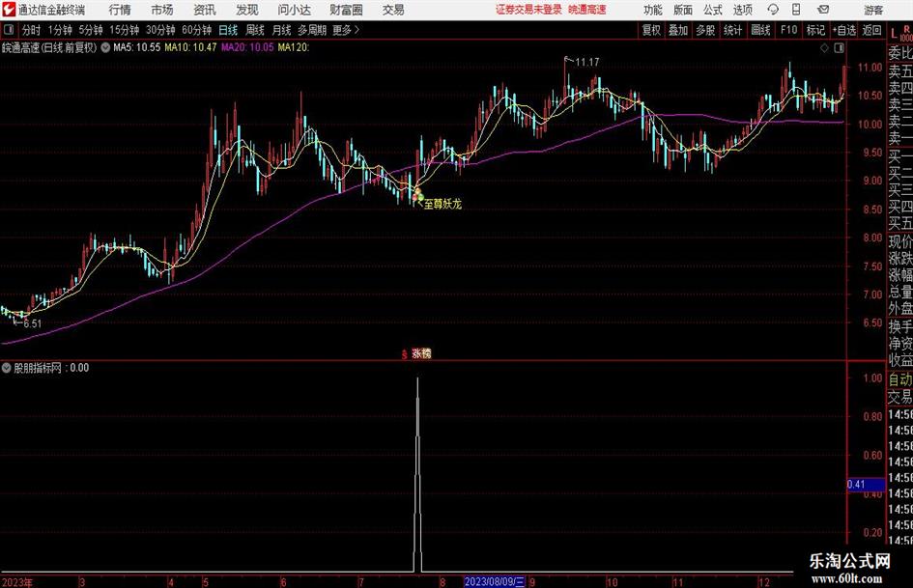913x588 pixels.
Task: Switch to 30分钟 period
Action: pos(160,30)
